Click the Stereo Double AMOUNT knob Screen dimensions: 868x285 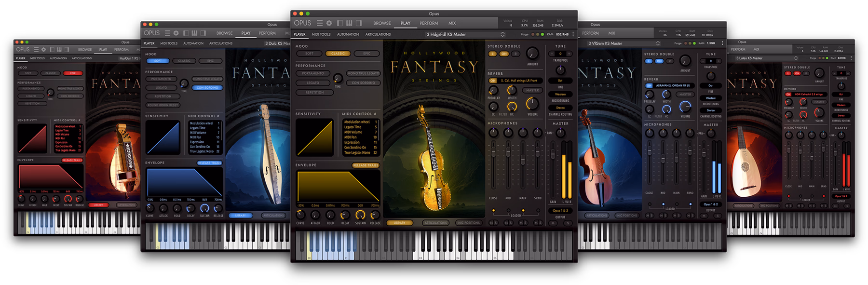coord(532,53)
